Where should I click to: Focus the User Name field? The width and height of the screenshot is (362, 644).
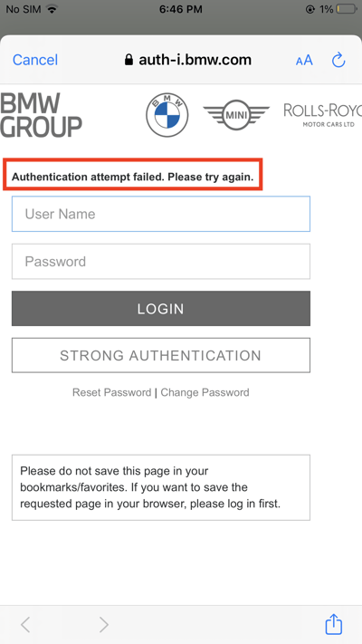(x=161, y=214)
